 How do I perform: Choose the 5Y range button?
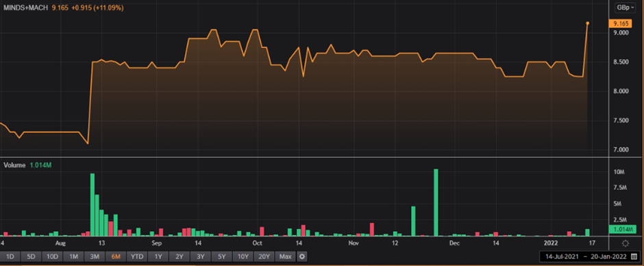tap(221, 256)
